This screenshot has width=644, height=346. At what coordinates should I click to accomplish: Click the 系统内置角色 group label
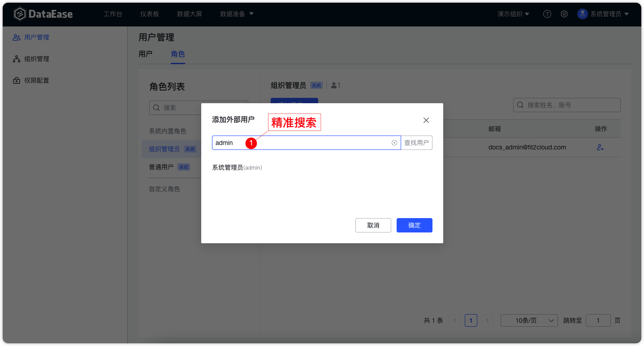[x=168, y=131]
